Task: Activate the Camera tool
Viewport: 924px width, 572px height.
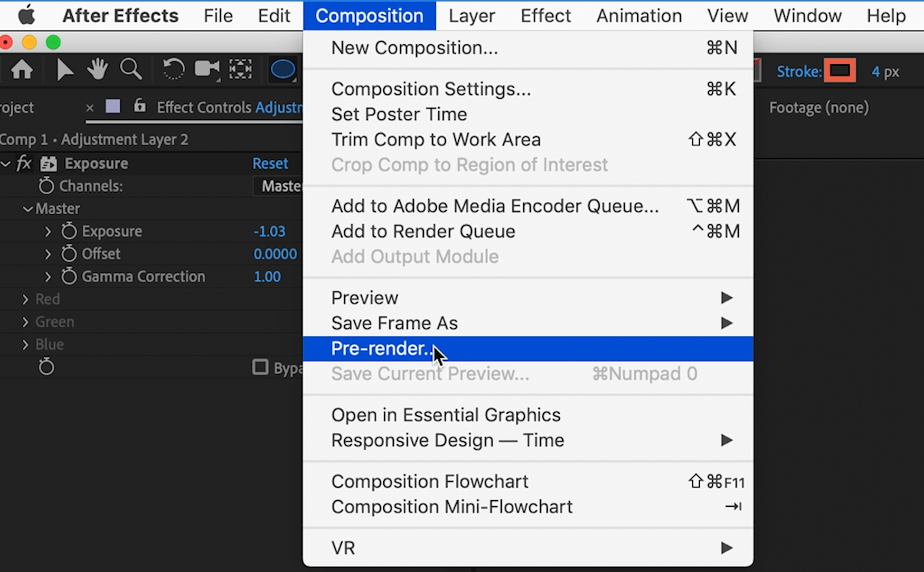Action: [x=207, y=69]
